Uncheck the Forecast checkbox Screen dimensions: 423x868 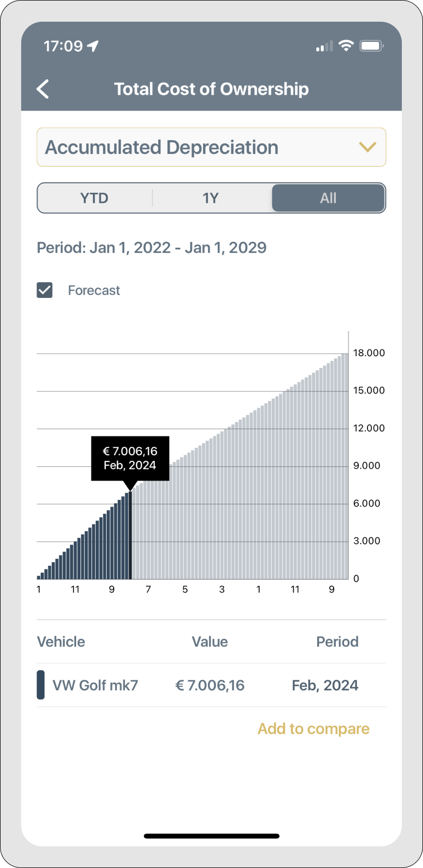pyautogui.click(x=44, y=290)
